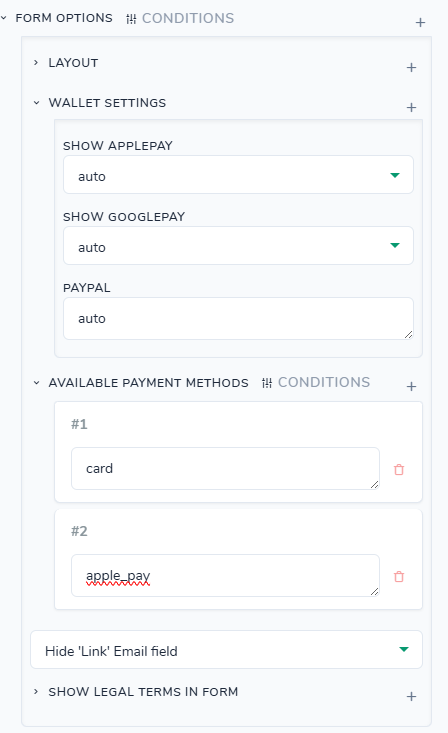Image resolution: width=448 pixels, height=733 pixels.
Task: Click the apple_pay input field in #2
Action: tap(225, 575)
